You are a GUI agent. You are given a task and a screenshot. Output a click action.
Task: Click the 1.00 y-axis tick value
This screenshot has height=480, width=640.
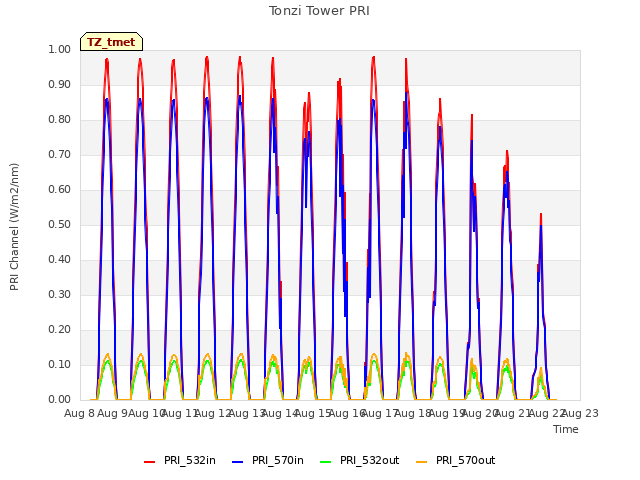60,49
